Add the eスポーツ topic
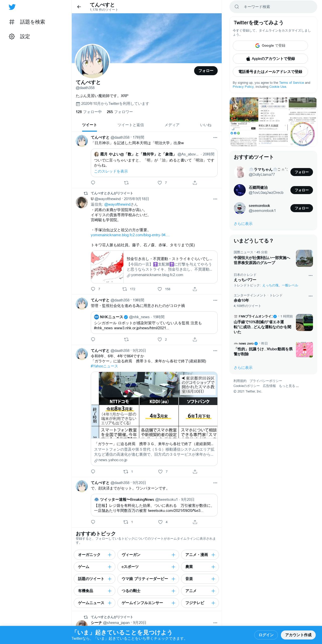322x644 pixels. pos(173,567)
